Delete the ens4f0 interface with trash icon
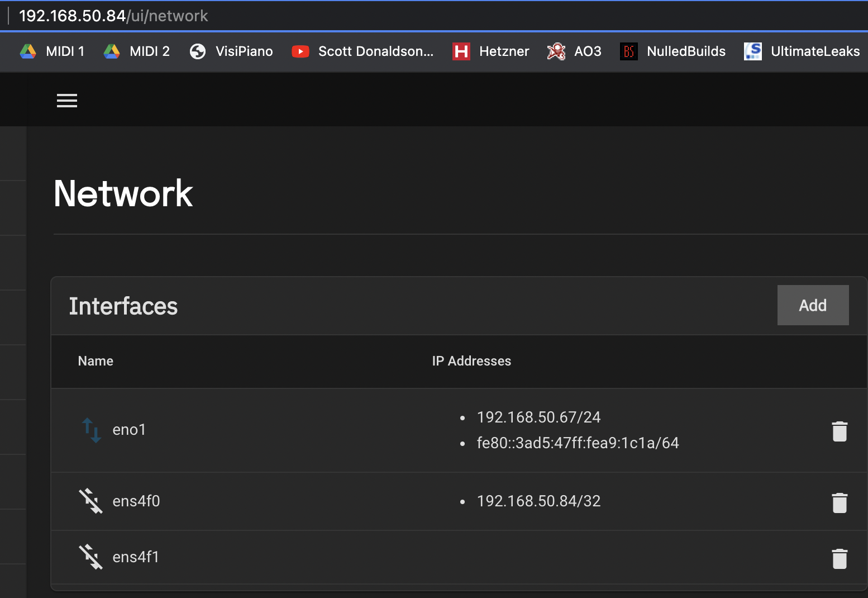The image size is (868, 598). point(840,503)
